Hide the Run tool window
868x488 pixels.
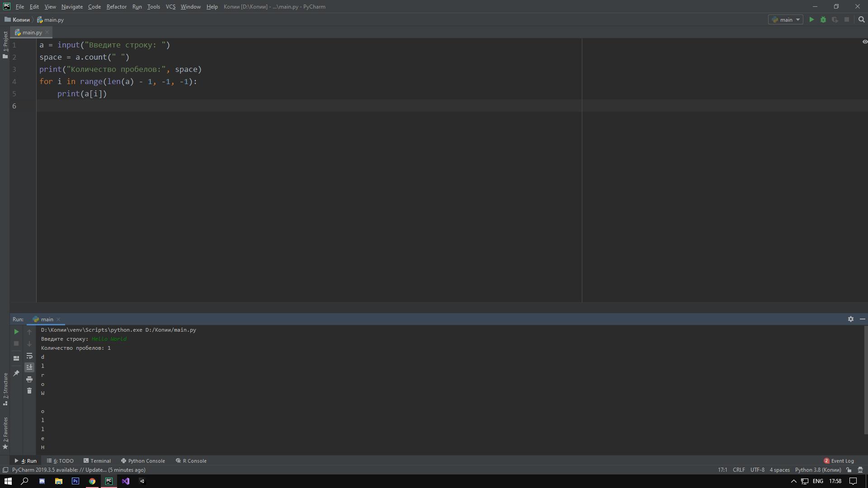tap(862, 319)
